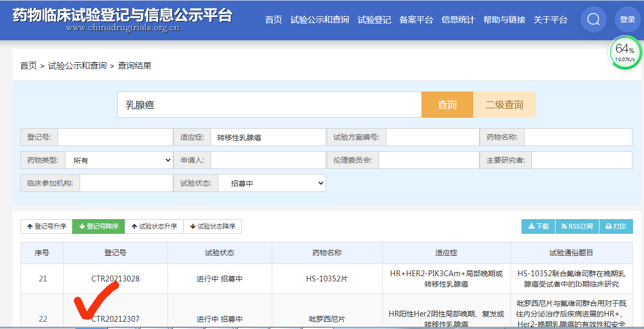Sort by 试验状态降序 descending

click(x=213, y=226)
